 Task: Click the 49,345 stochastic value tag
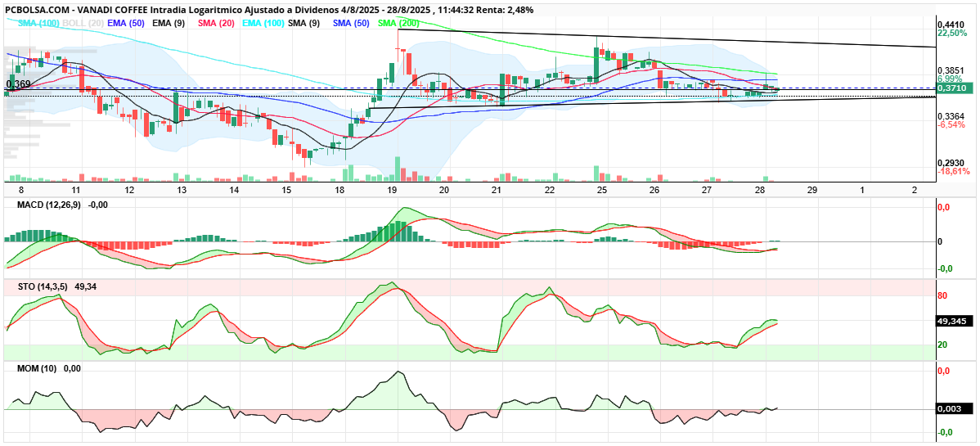pos(954,321)
